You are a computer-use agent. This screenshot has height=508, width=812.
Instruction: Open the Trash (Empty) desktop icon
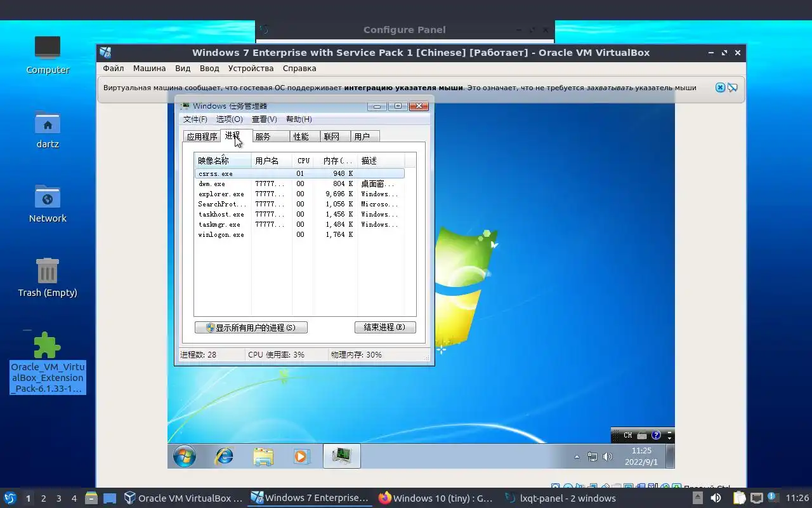tap(48, 277)
